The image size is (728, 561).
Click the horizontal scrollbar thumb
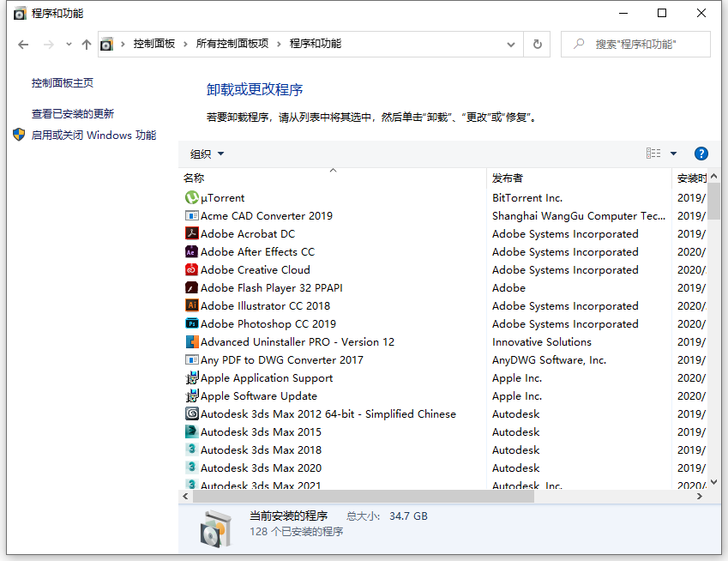364,497
